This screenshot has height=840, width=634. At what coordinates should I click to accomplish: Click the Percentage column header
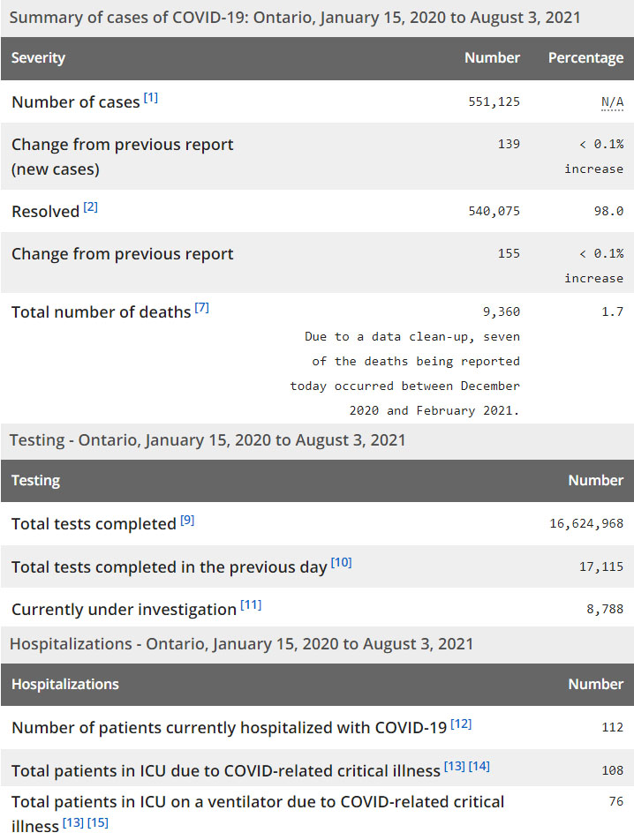pos(585,58)
